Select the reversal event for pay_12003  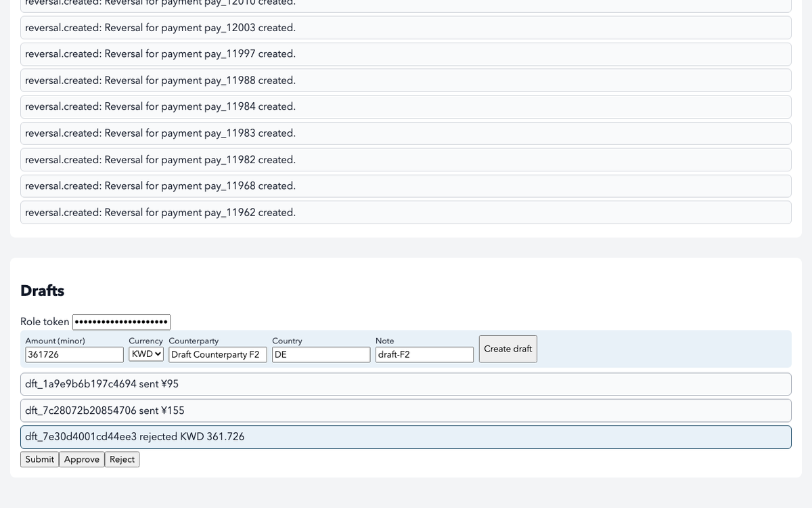406,28
